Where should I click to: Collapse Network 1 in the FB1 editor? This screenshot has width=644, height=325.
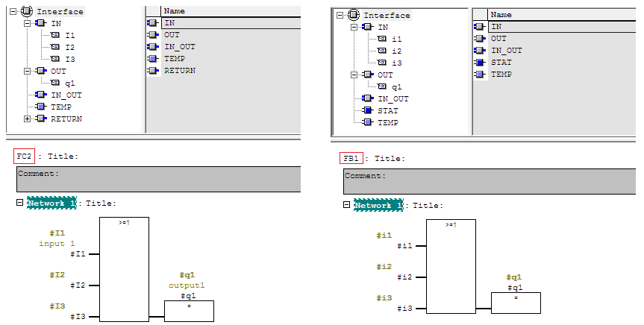[x=346, y=205]
